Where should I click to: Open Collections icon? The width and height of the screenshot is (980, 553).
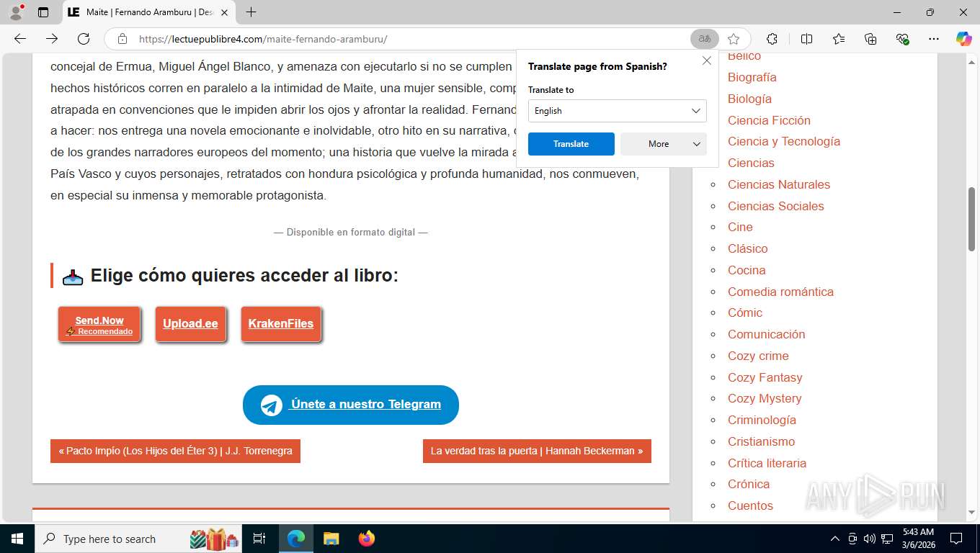click(870, 39)
